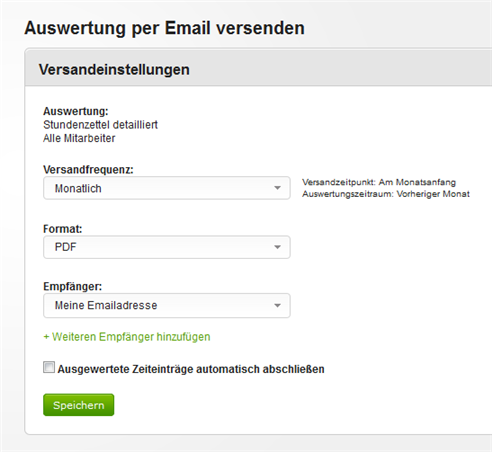
Task: Click the label Ausgewertete Zeiteinträge automatisch abschließen
Action: (191, 369)
